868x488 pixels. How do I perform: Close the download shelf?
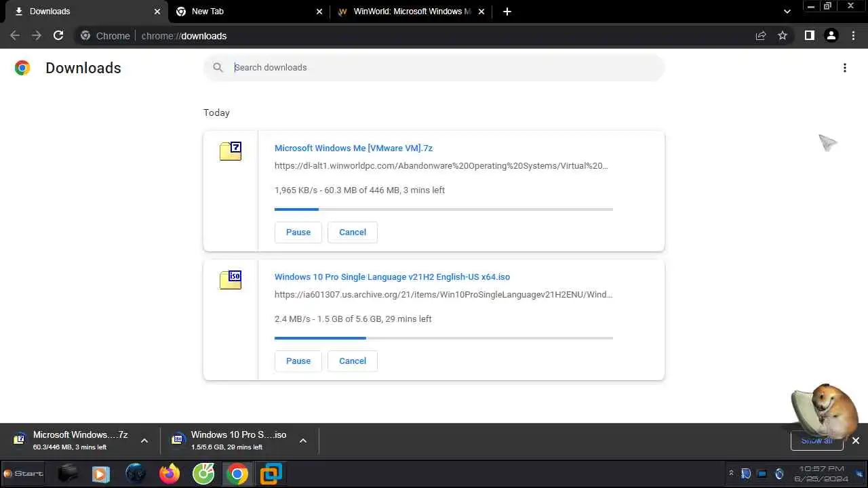pyautogui.click(x=856, y=441)
